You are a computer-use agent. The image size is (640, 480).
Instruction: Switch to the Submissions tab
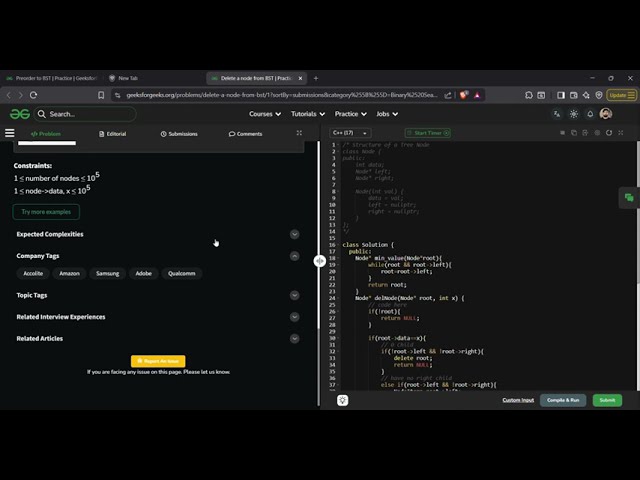(x=179, y=134)
